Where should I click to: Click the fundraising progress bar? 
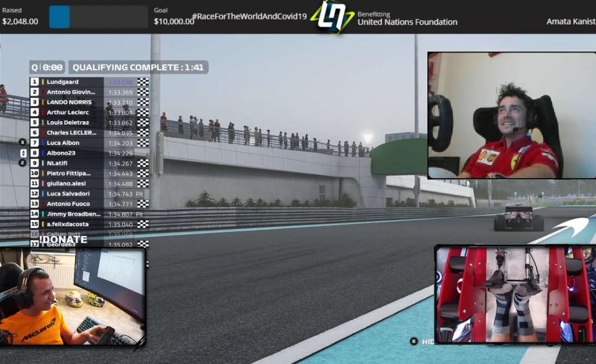(x=98, y=17)
